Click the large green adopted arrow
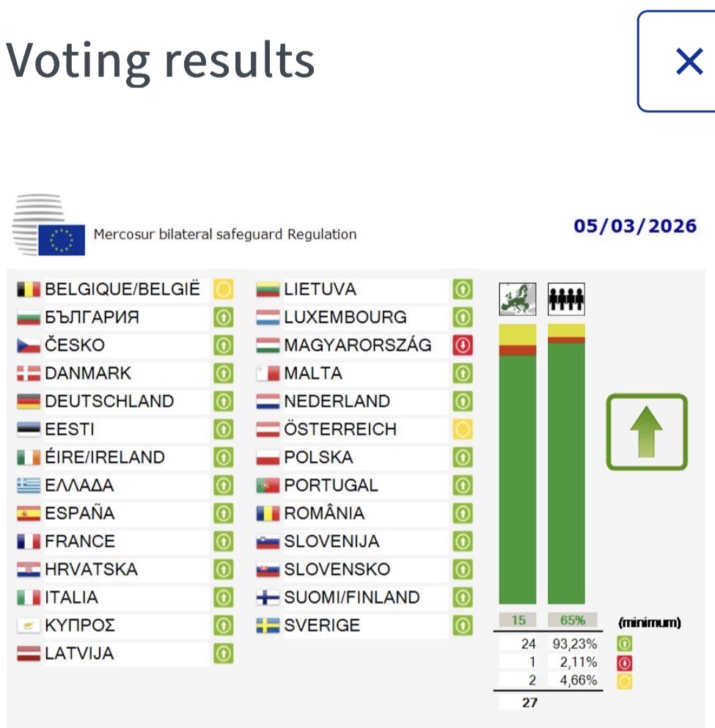715x728 pixels. [646, 432]
